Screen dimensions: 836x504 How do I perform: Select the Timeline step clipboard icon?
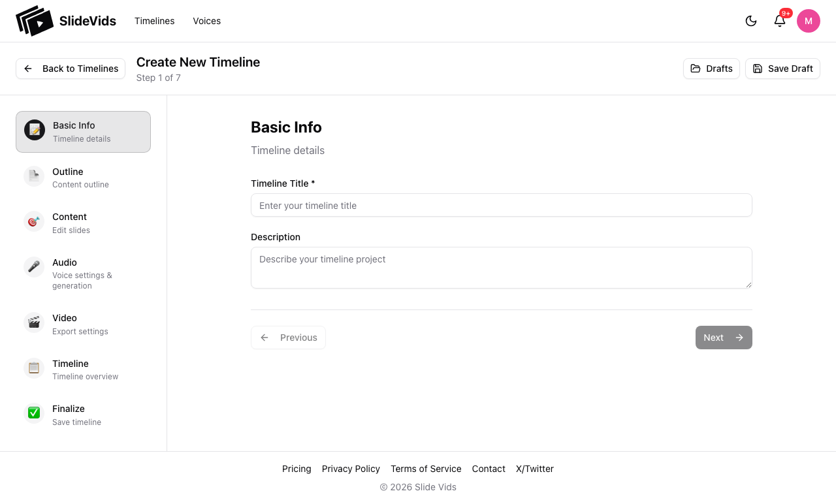(x=34, y=368)
